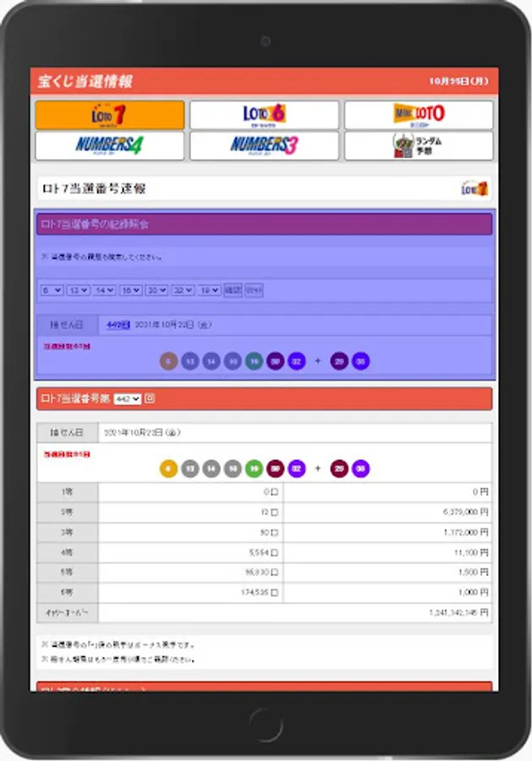Viewport: 532px width, 761px height.
Task: Click the yellow number 6 ball in results table
Action: [168, 468]
